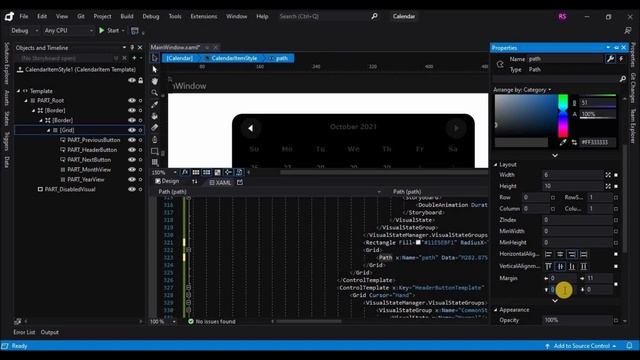
Task: Click the Properties wrench icon
Action: coord(610,59)
